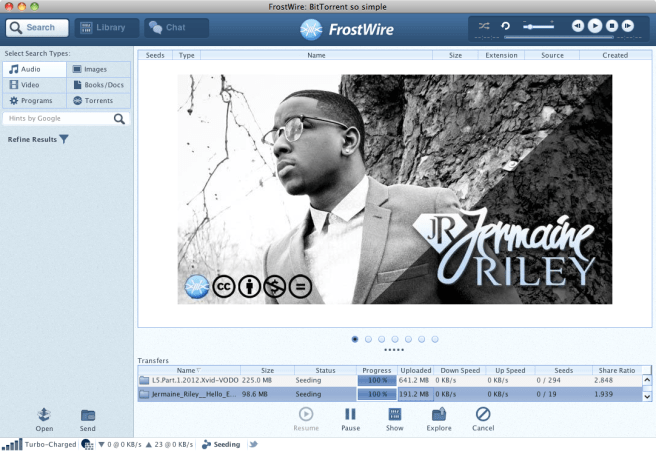Viewport: 656px width, 451px height.
Task: Toggle repeat (loop) playback
Action: (x=506, y=24)
